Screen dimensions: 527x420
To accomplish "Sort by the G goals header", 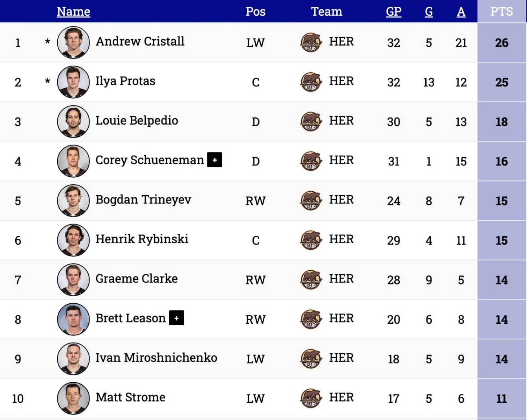I will [x=428, y=11].
